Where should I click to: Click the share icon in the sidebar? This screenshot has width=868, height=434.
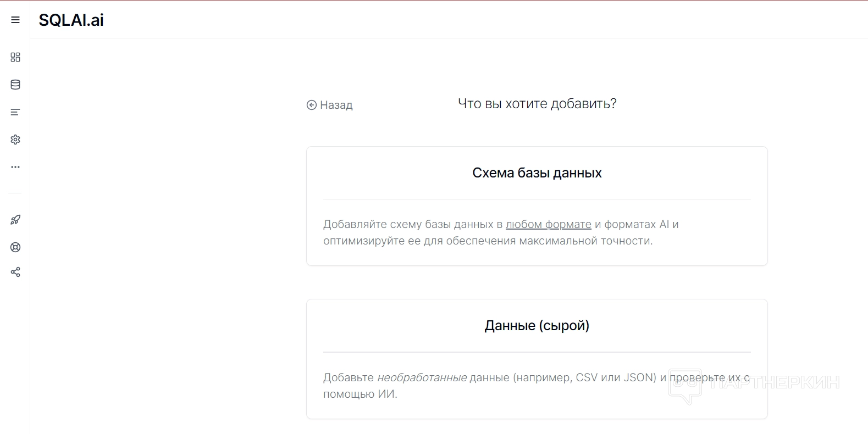click(x=15, y=272)
